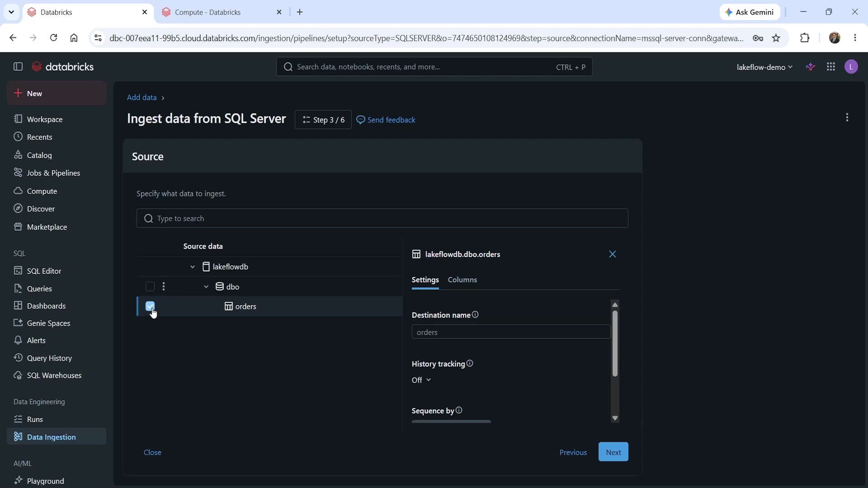The image size is (868, 488).
Task: Open the browser extensions menu
Action: tap(805, 38)
